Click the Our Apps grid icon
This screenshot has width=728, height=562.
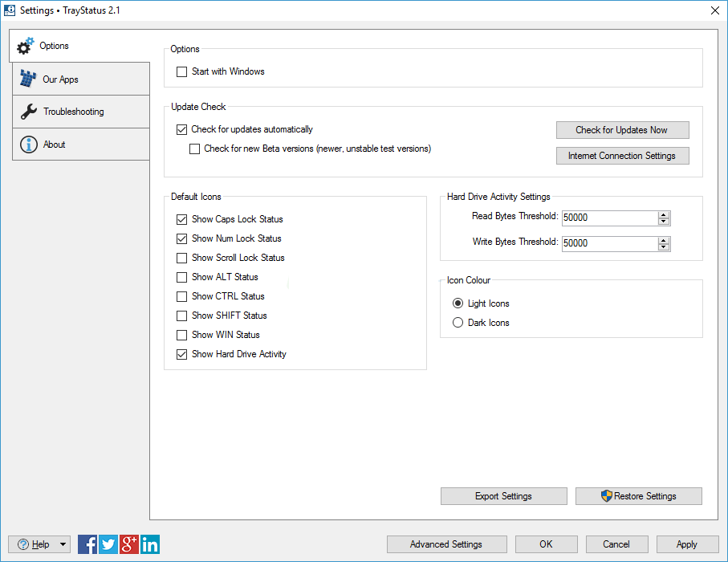click(x=28, y=79)
